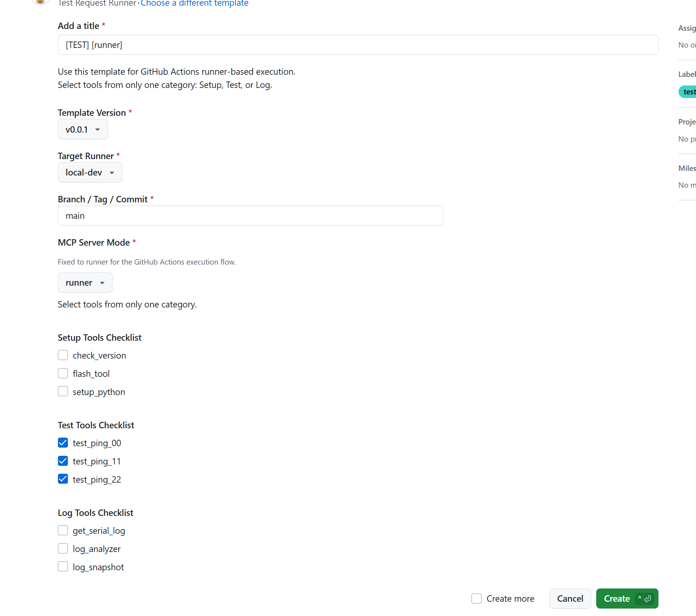Focus the Add a title input field
This screenshot has width=696, height=616.
point(357,45)
